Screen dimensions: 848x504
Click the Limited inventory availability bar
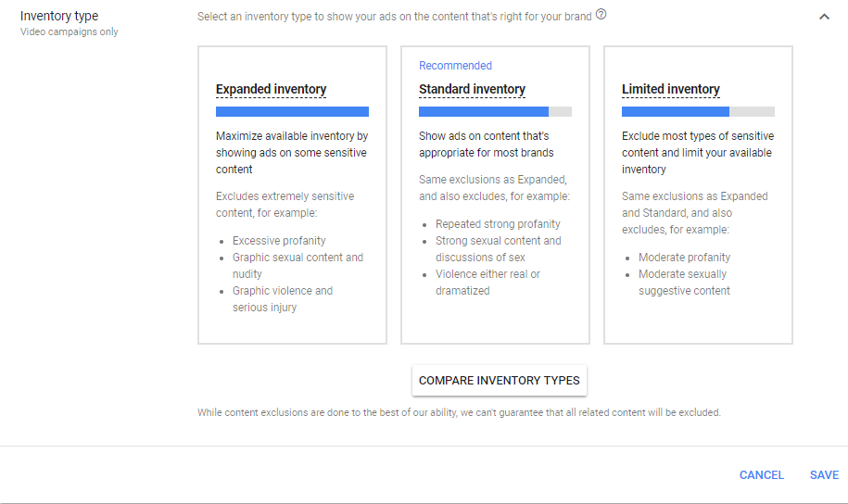[698, 111]
